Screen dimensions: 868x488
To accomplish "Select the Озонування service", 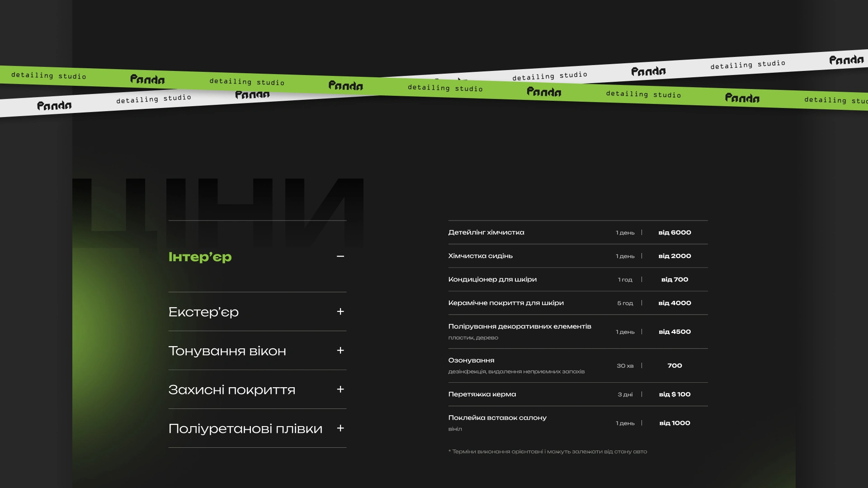I will 471,361.
